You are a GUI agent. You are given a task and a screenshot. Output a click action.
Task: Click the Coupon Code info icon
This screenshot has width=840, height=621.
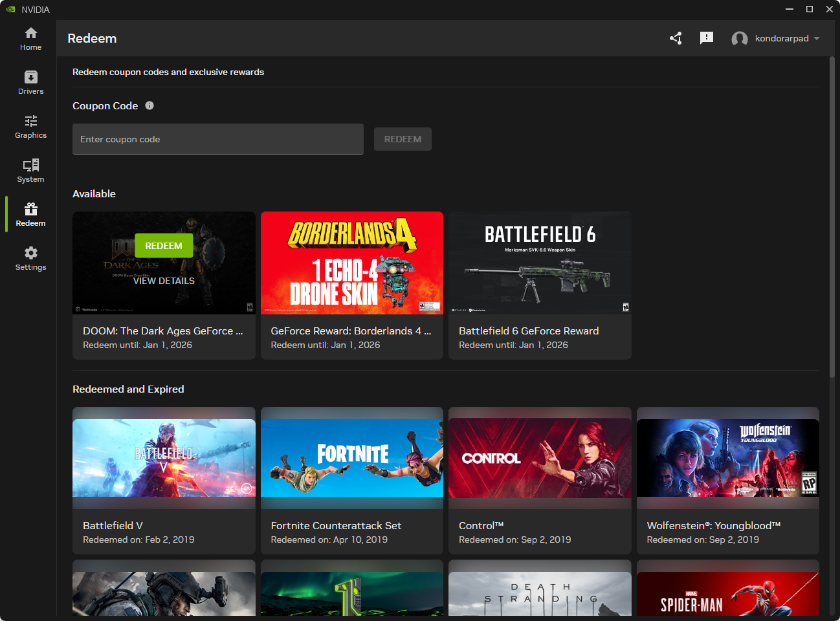click(x=149, y=105)
